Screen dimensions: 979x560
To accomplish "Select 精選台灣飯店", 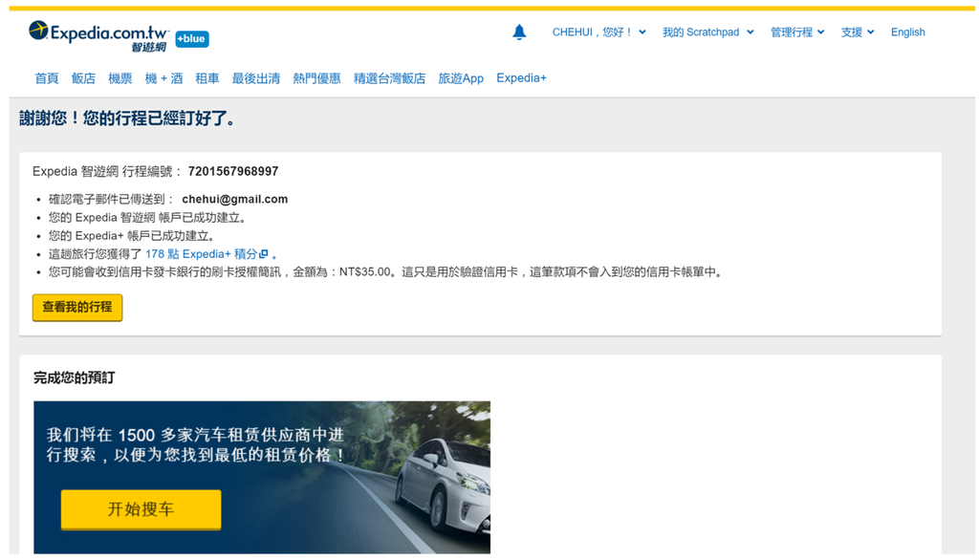I will click(x=389, y=78).
